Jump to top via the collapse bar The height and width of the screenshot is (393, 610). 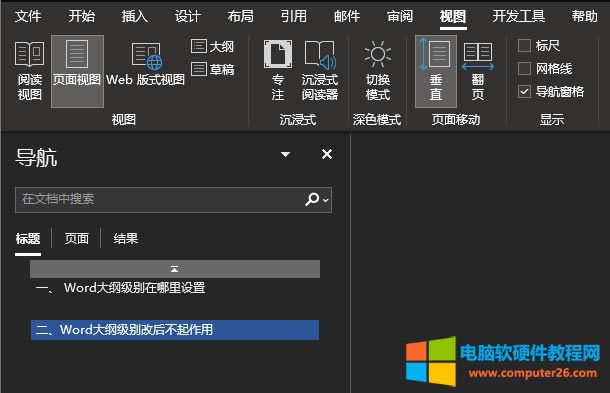point(175,269)
